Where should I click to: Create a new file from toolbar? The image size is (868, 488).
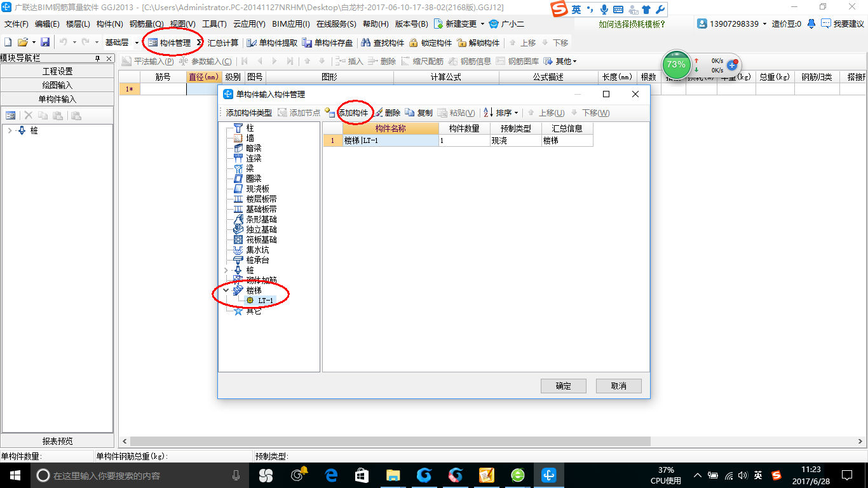tap(8, 43)
